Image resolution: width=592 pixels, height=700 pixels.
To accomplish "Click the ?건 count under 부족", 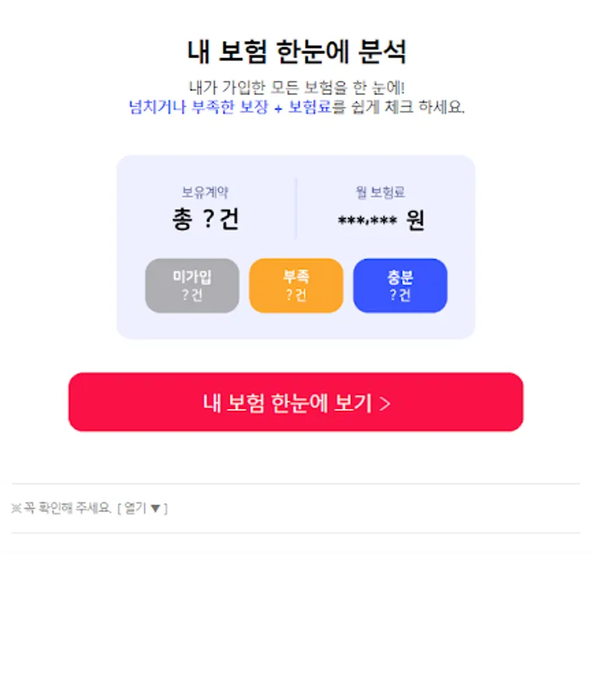I will (296, 295).
